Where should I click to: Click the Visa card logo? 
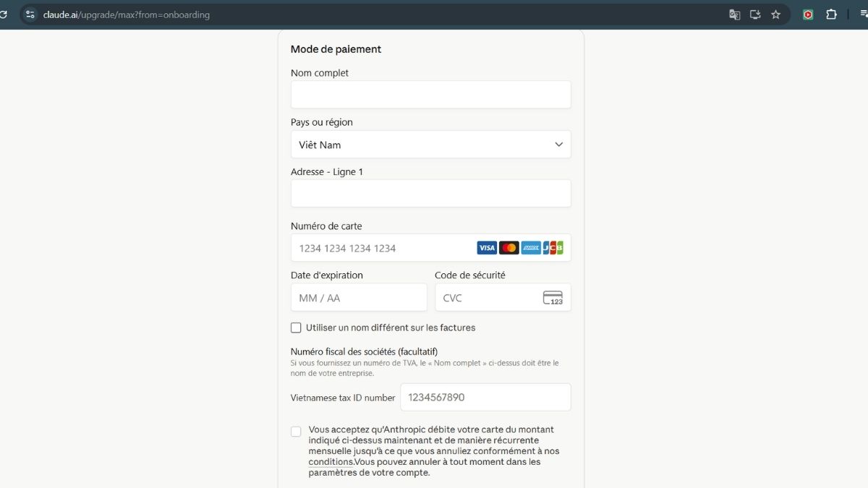point(487,248)
